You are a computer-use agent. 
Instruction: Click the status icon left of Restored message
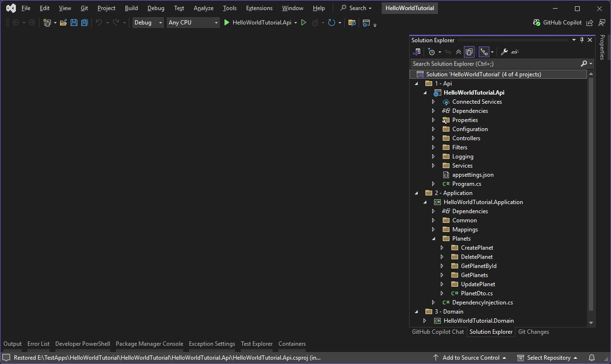click(6, 358)
